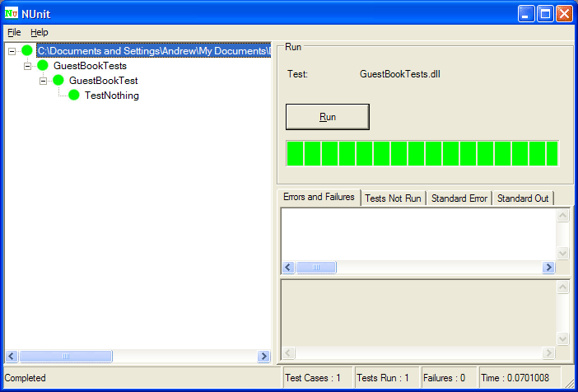
Task: Switch to Standard Out tab
Action: click(x=523, y=198)
